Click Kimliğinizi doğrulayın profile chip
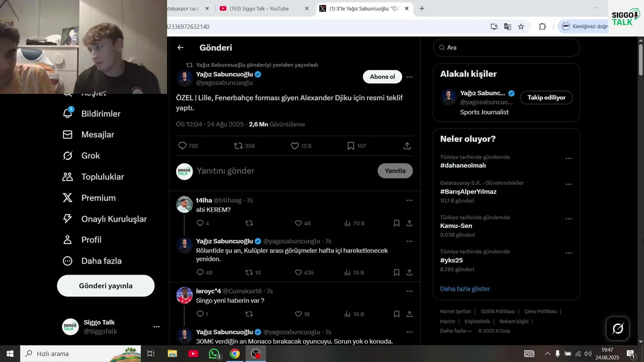The image size is (644, 362). pos(584,27)
